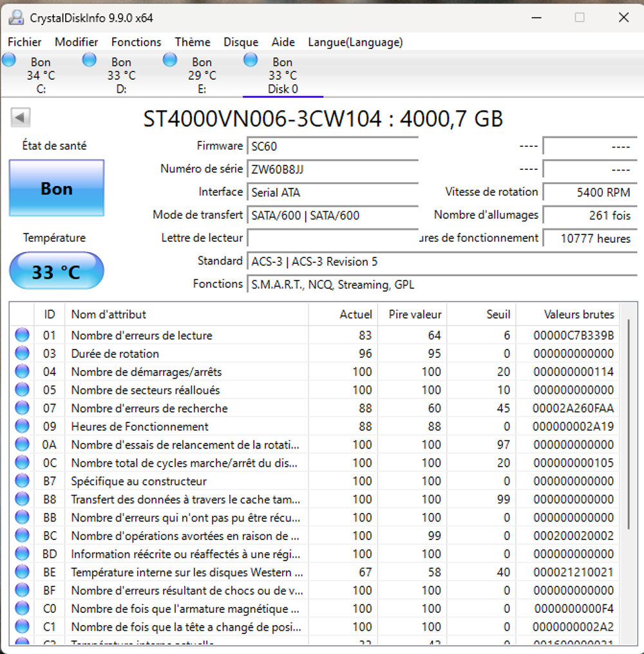The width and height of the screenshot is (644, 654).
Task: Click status icon for attribute BB
Action: coord(22,517)
